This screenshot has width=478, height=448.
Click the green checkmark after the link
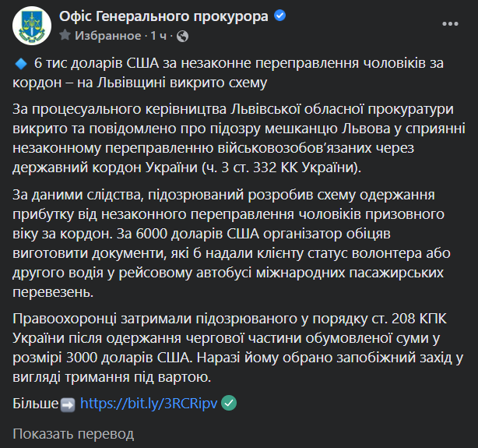(x=229, y=403)
